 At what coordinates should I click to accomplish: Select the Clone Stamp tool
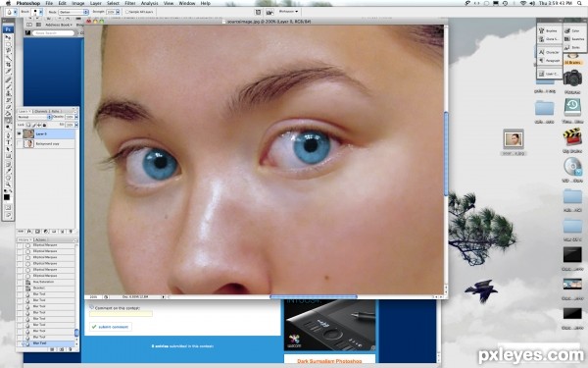coord(8,94)
